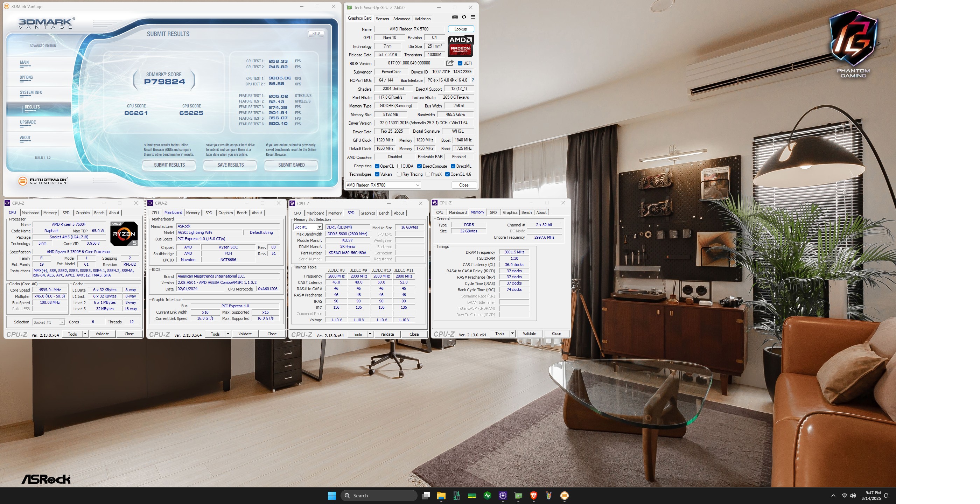Select Main in 3DMark Vantage sidebar
980x504 pixels.
24,62
